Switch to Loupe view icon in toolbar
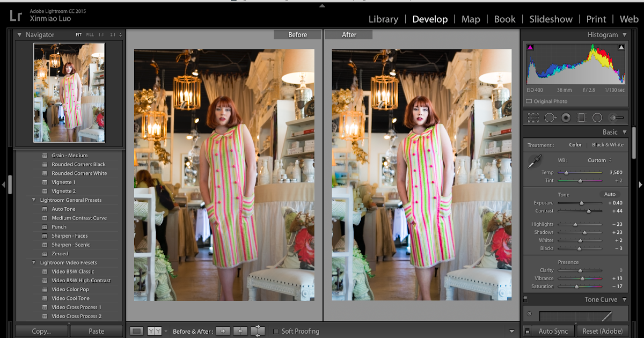 pyautogui.click(x=137, y=331)
